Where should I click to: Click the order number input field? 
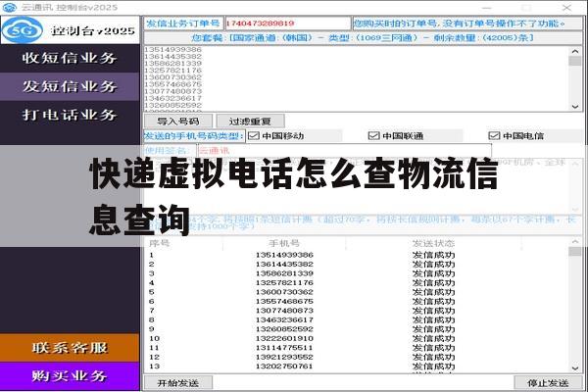287,24
